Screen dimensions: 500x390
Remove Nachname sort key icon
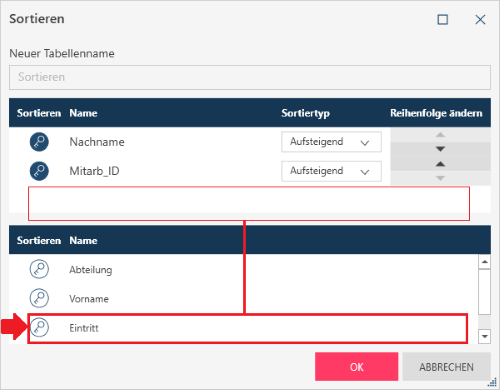[x=39, y=142]
